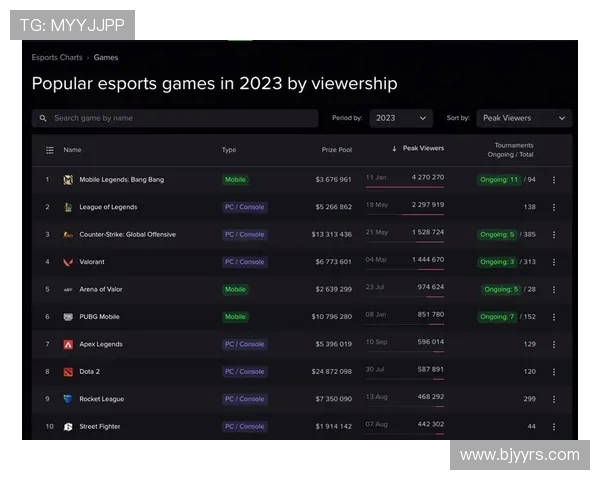Open the Period by 2023 dropdown
Viewport: 600px width, 480px height.
(x=401, y=118)
